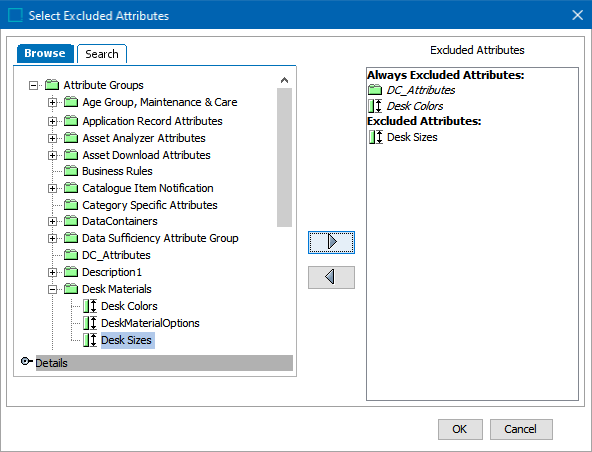Screen dimensions: 592x452
Task: Collapse the Attribute Groups root node
Action: tap(33, 85)
